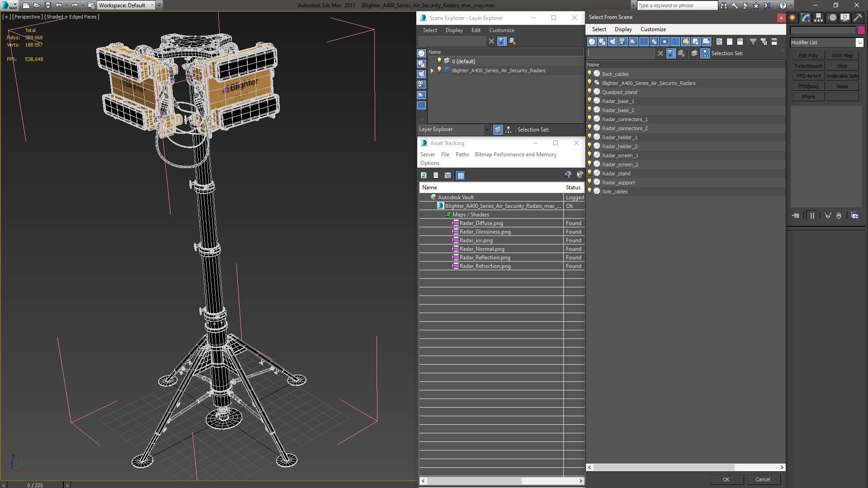Toggle geometry display filter in Select From Scene
The width and height of the screenshot is (868, 488).
pos(592,42)
